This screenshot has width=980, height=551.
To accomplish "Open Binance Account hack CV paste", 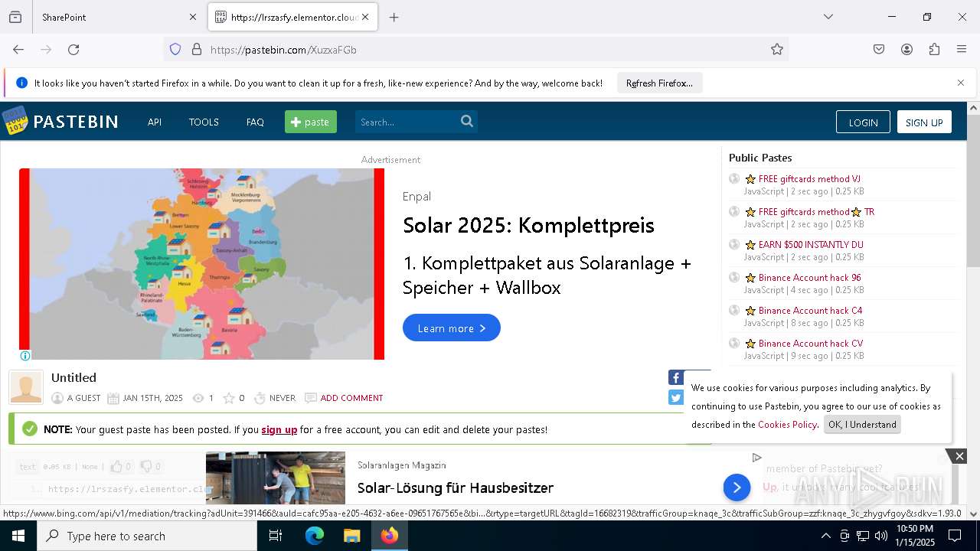I will (811, 344).
